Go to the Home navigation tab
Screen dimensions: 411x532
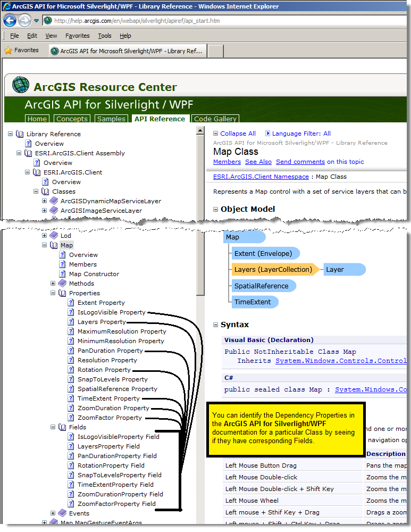point(37,119)
